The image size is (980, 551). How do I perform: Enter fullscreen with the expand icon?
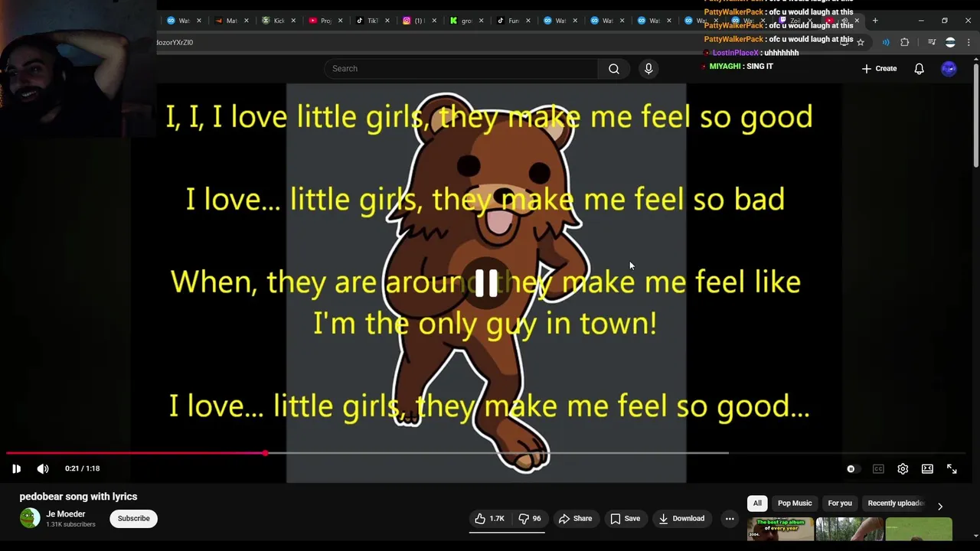coord(952,469)
